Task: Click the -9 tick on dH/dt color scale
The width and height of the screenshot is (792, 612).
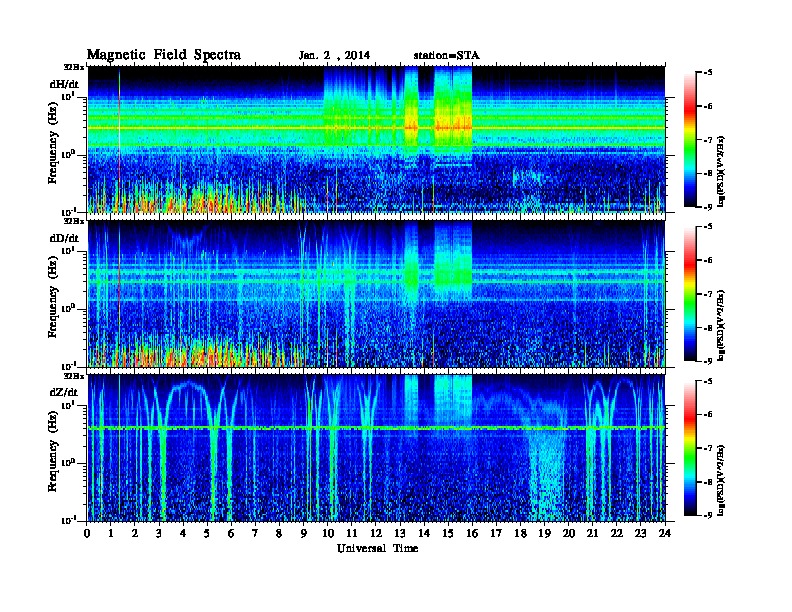Action: point(707,207)
